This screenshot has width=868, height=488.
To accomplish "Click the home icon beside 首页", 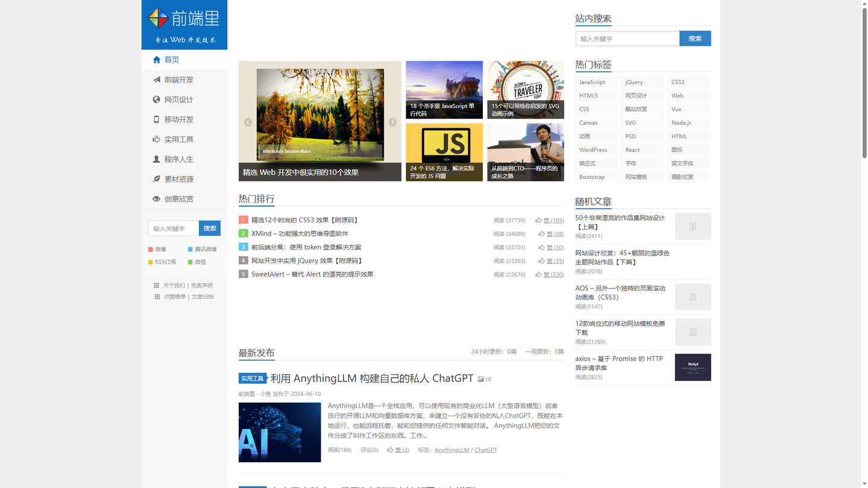I will [157, 60].
